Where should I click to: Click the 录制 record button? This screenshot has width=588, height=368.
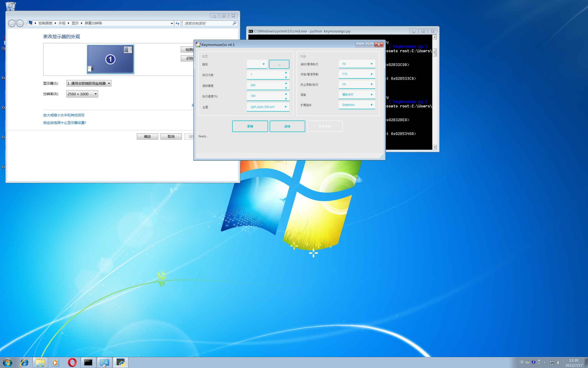[250, 126]
